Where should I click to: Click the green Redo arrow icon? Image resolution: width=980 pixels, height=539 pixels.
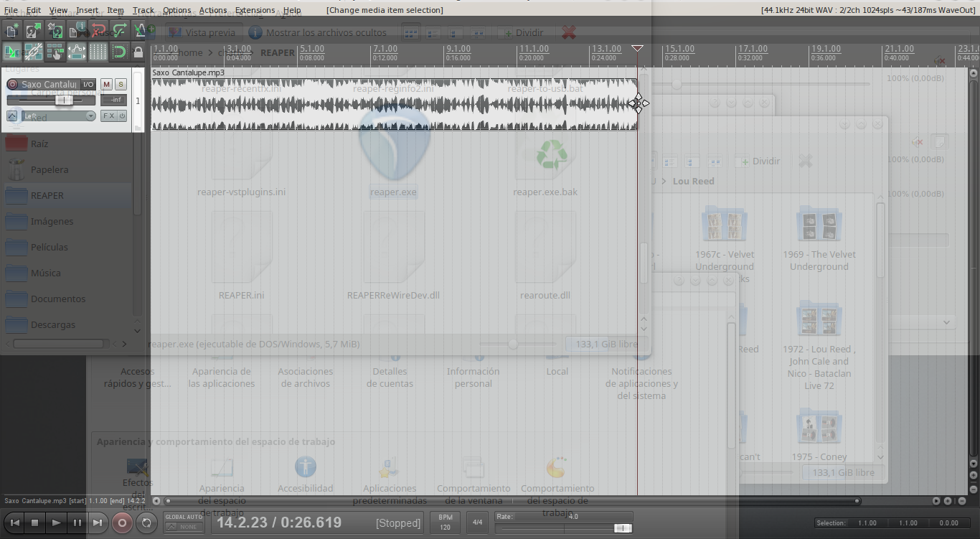pyautogui.click(x=119, y=30)
